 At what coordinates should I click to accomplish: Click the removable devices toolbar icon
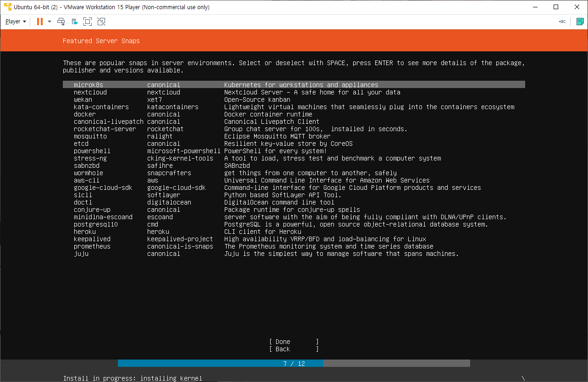[x=74, y=22]
